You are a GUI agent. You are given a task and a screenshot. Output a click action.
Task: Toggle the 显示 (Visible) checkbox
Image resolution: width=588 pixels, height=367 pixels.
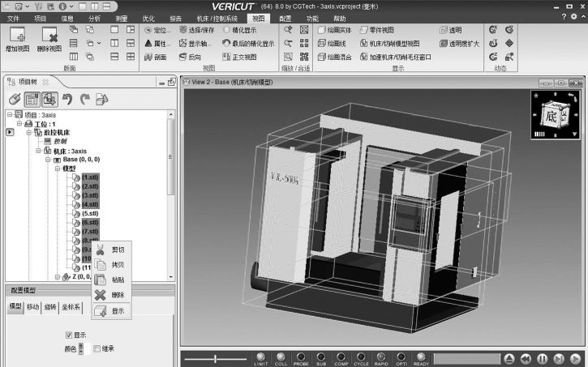click(x=69, y=335)
